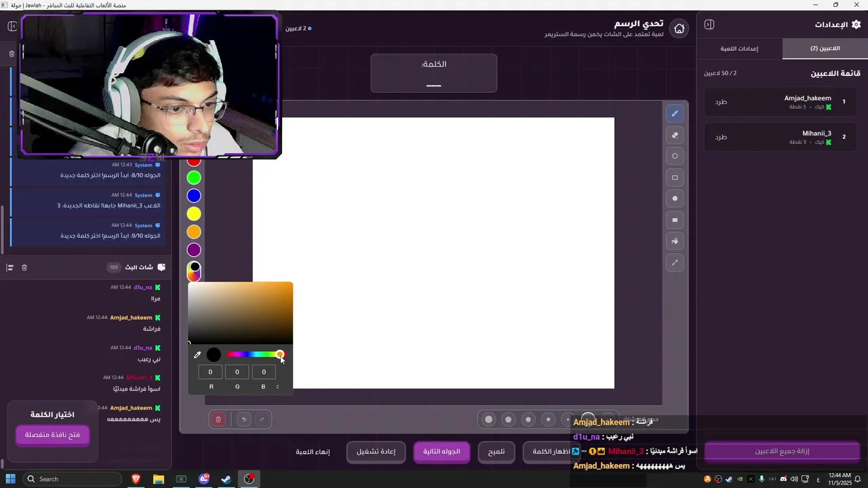This screenshot has width=868, height=488.
Task: Switch to the اللاعبين (2) tab
Action: click(825, 49)
